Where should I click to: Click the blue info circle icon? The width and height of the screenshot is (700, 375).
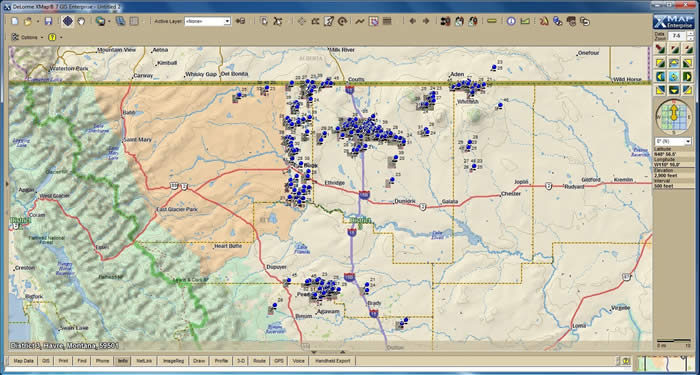point(511,21)
